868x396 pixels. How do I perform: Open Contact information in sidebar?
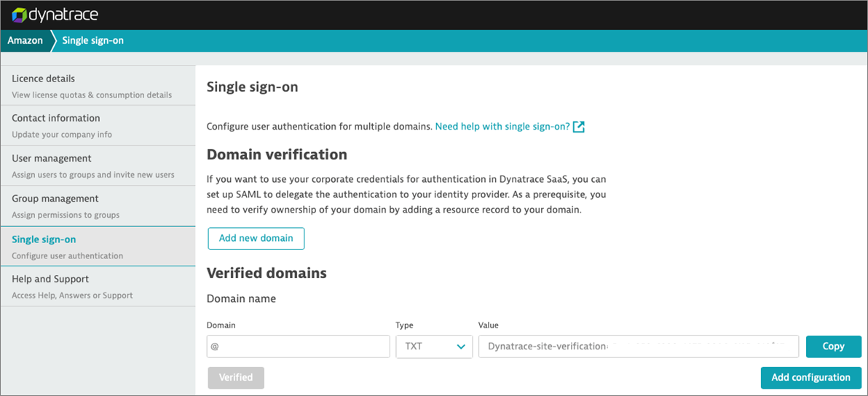tap(98, 125)
